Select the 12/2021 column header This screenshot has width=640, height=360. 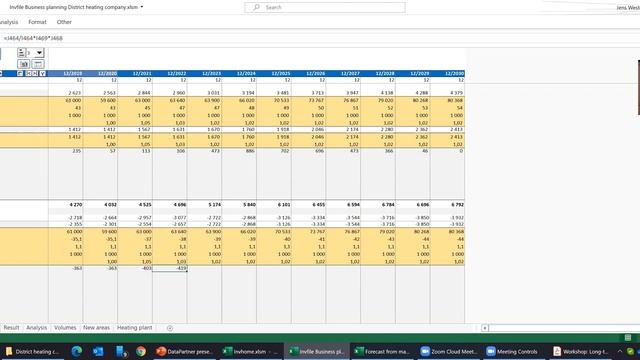(x=135, y=73)
